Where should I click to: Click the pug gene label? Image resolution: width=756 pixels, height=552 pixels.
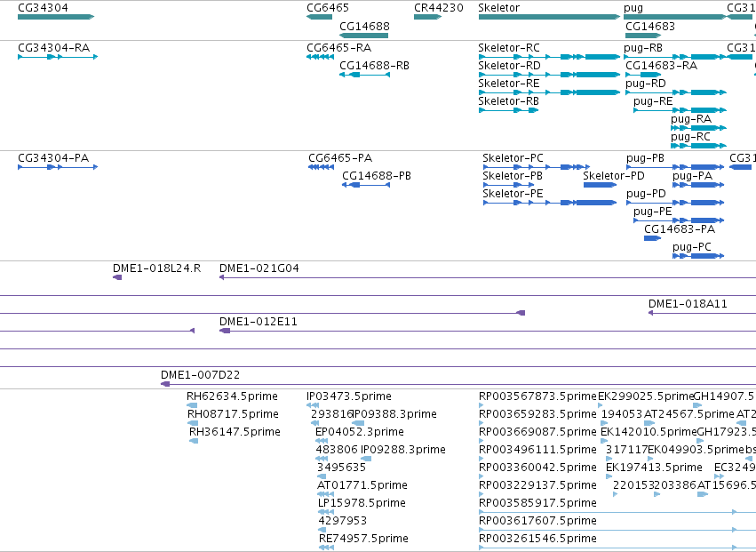pos(633,8)
